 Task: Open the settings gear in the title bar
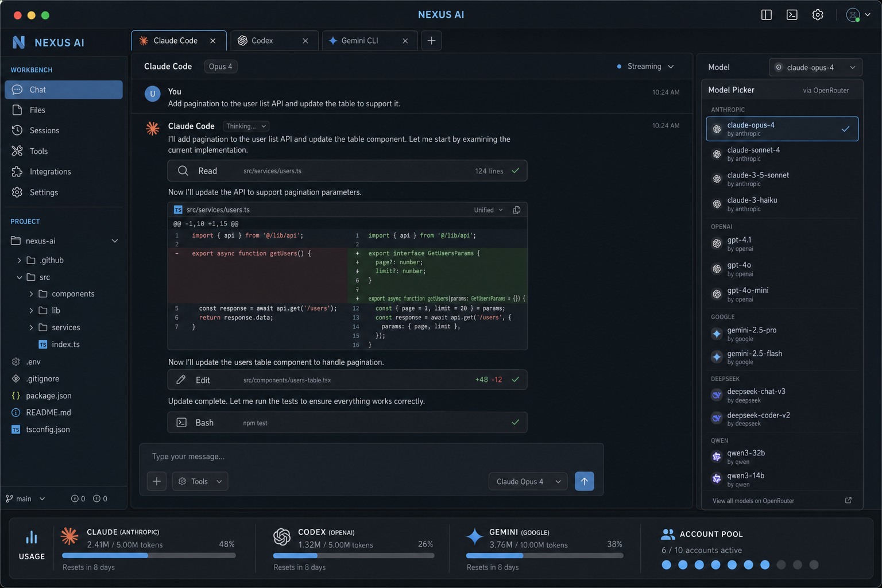(818, 15)
